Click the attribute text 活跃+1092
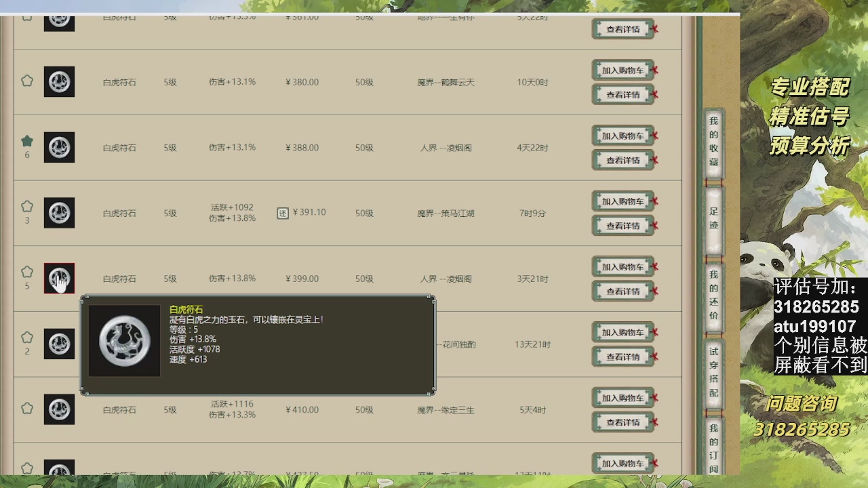Screen dimensions: 868x488 click(x=232, y=207)
